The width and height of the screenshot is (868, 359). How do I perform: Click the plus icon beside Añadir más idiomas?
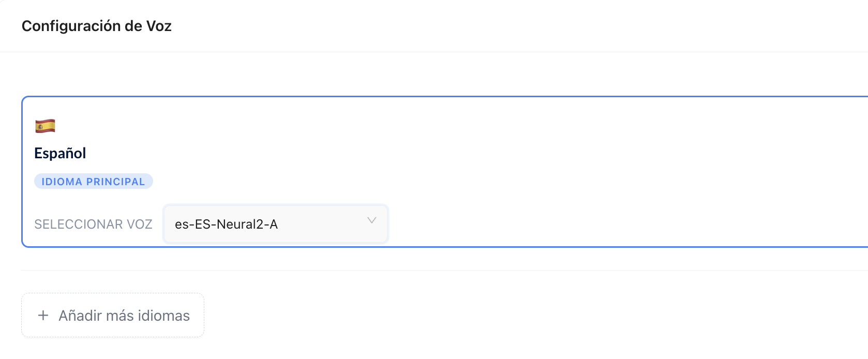[x=43, y=316]
